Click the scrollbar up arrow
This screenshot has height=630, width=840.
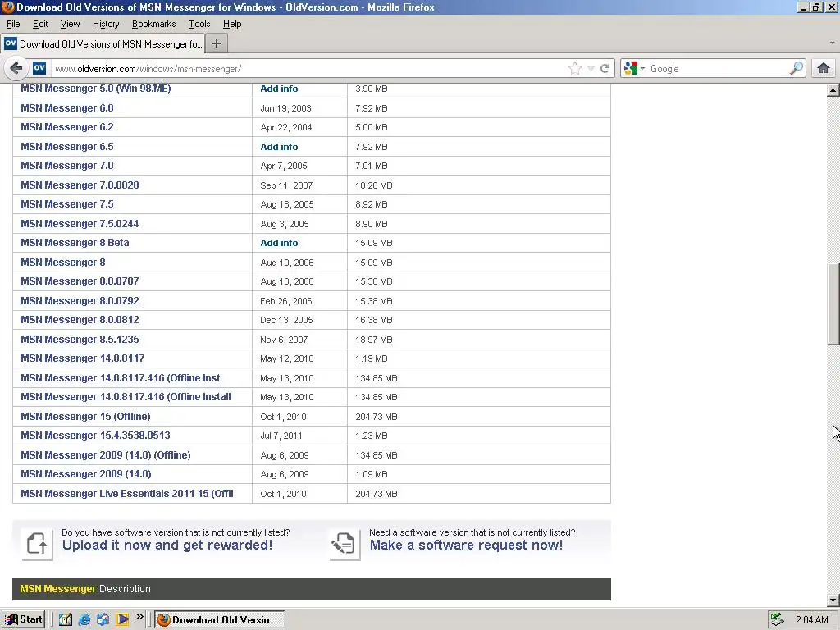833,90
